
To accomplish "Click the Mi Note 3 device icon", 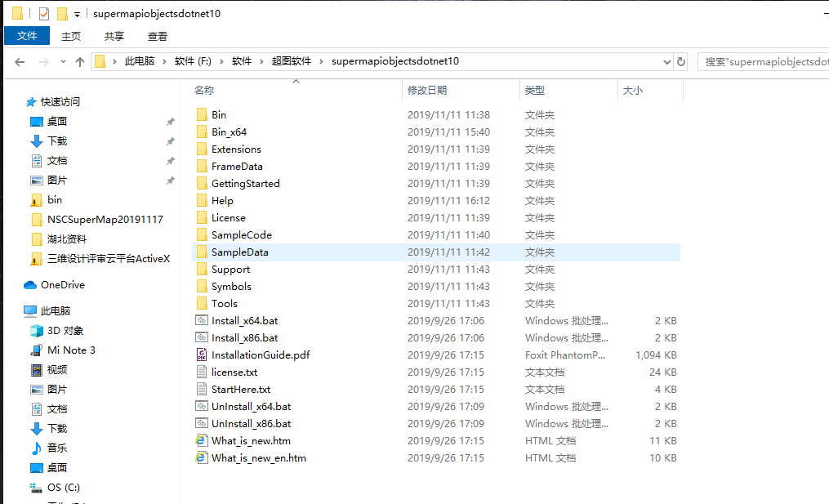I will (x=36, y=350).
